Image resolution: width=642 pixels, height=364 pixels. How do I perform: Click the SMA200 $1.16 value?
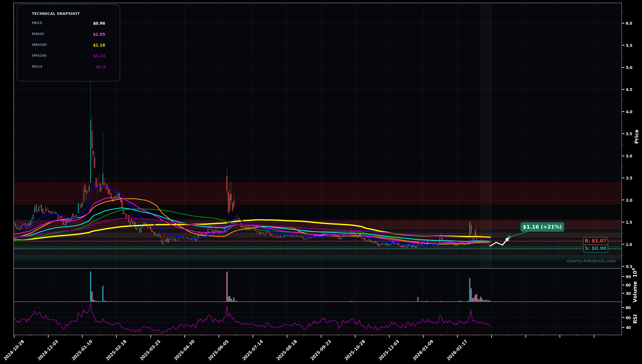99,45
